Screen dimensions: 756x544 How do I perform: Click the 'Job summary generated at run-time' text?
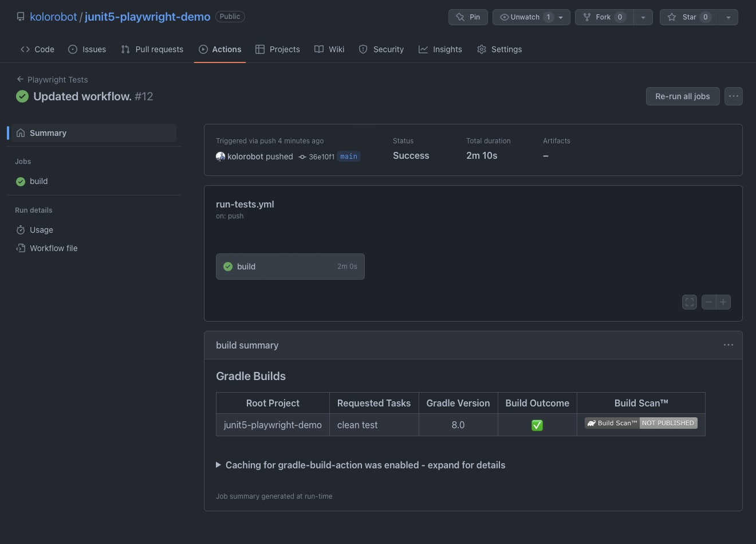tap(274, 496)
